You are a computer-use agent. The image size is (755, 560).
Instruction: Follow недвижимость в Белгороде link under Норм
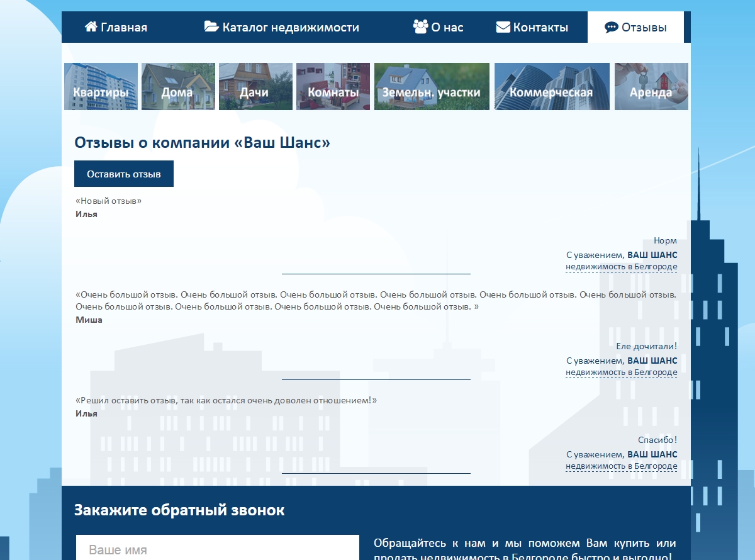621,267
